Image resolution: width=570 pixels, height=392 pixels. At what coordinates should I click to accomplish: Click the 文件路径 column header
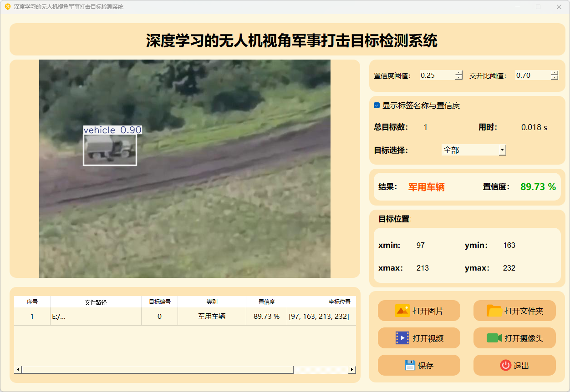tap(96, 302)
